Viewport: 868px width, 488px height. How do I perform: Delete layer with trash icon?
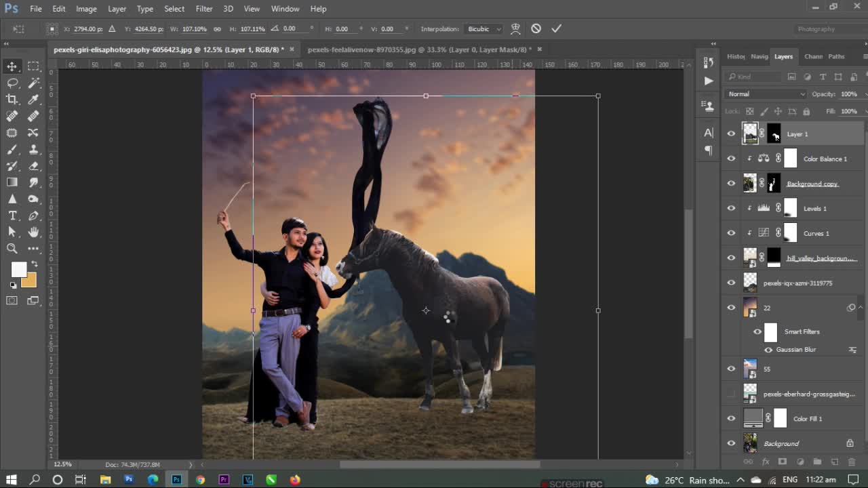852,462
